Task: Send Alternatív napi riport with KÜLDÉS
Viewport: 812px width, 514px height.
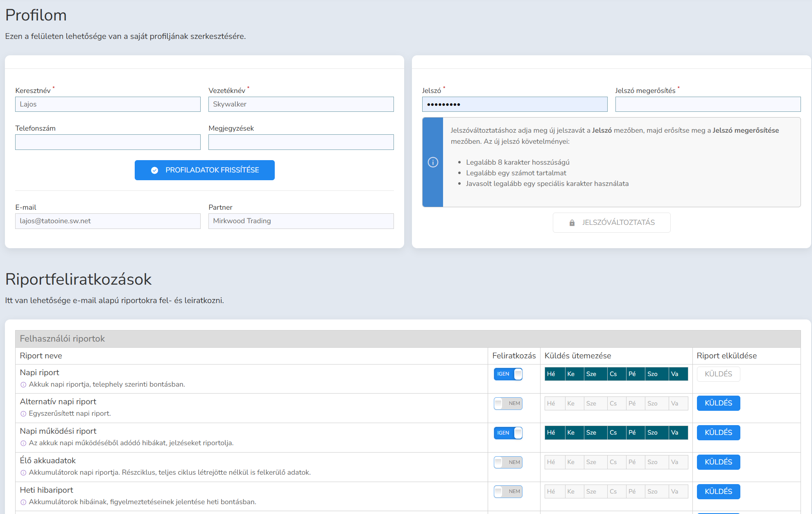Action: coord(718,403)
